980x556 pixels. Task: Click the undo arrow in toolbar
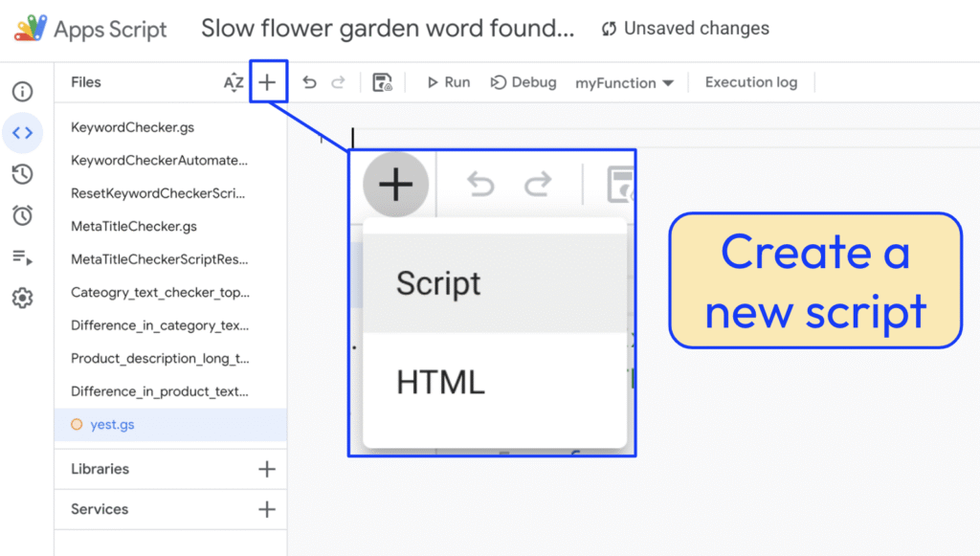point(309,82)
